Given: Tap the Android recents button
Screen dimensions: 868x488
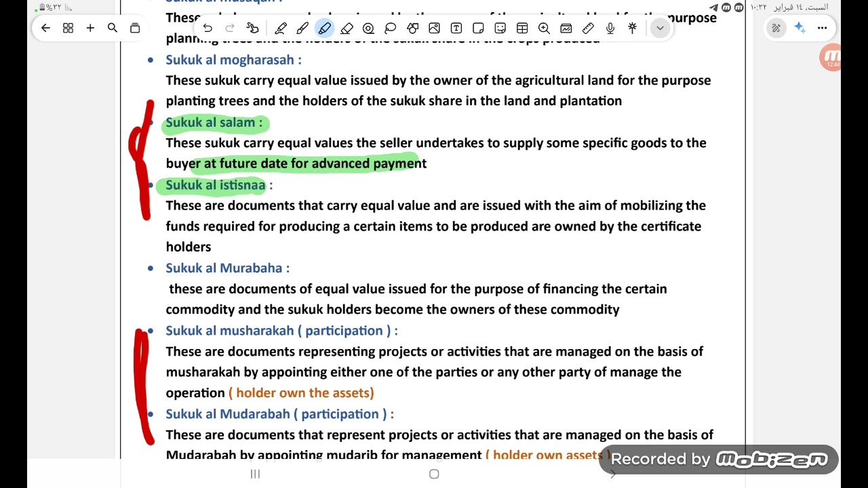Looking at the screenshot, I should [255, 474].
